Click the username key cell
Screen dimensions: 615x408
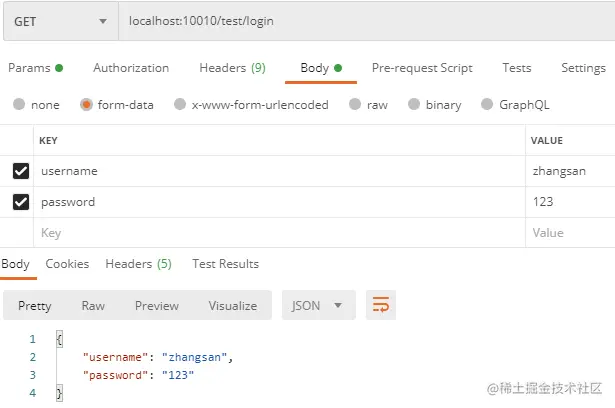[279, 171]
